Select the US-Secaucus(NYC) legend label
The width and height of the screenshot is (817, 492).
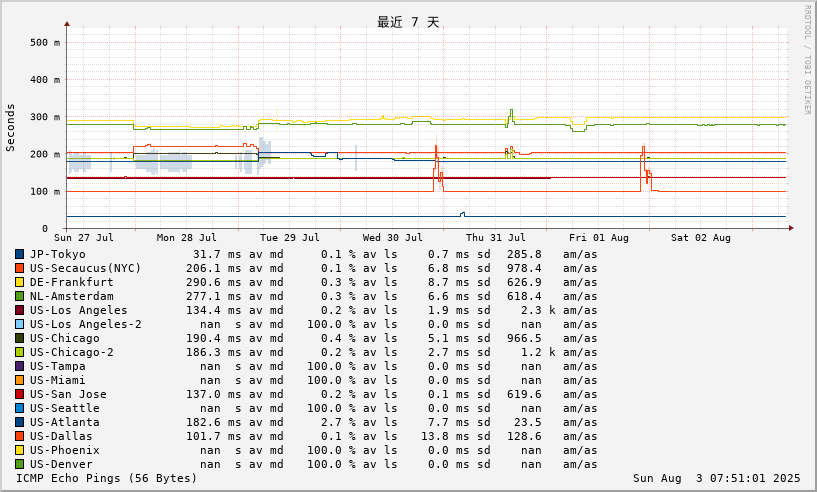click(x=85, y=268)
